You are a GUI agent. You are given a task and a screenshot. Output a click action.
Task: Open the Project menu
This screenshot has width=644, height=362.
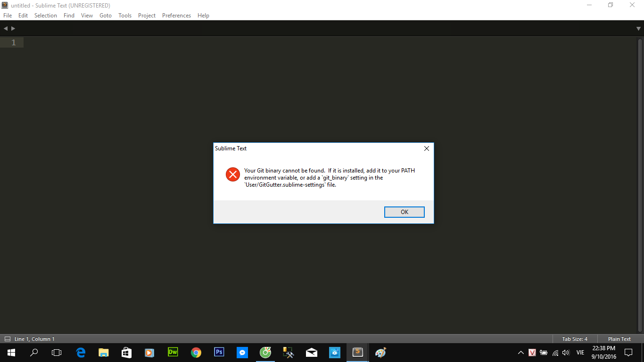click(x=147, y=16)
